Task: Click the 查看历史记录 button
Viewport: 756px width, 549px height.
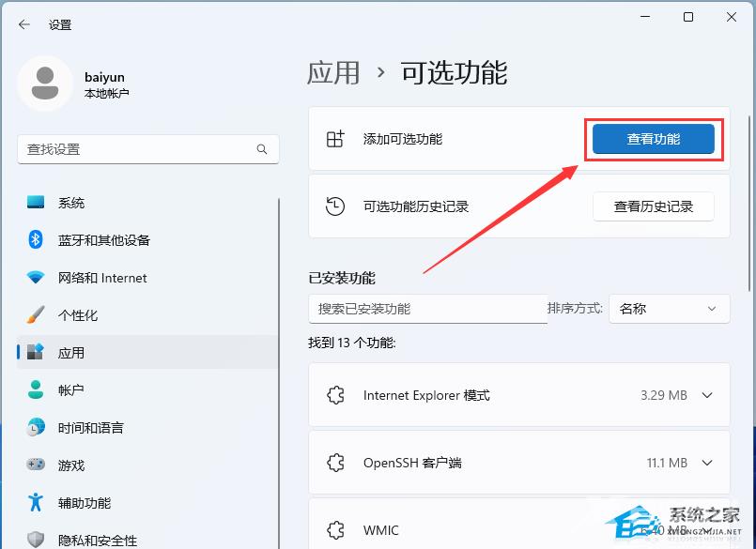Action: point(654,206)
